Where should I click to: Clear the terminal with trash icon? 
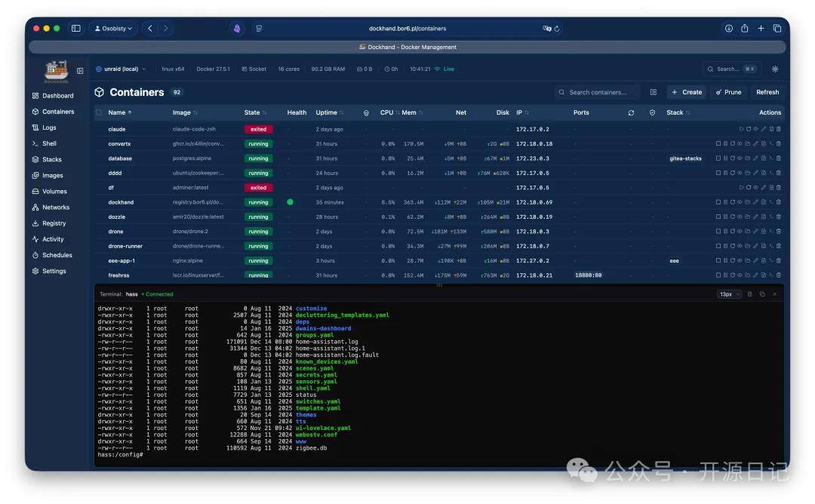pos(749,294)
